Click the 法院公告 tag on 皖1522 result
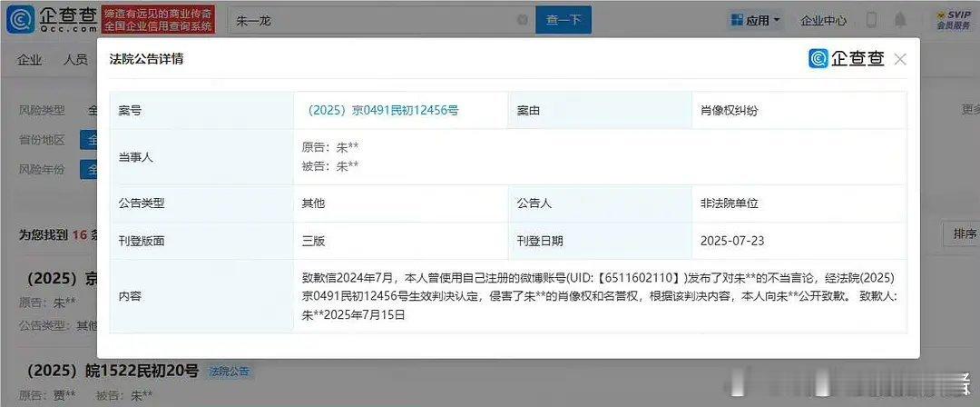The height and width of the screenshot is (407, 980). (230, 372)
